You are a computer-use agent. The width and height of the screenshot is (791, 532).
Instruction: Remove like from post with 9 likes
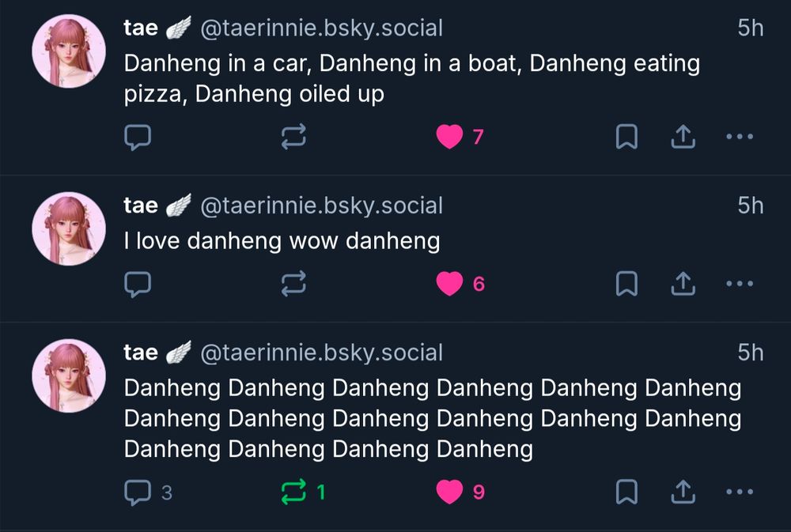point(460,492)
